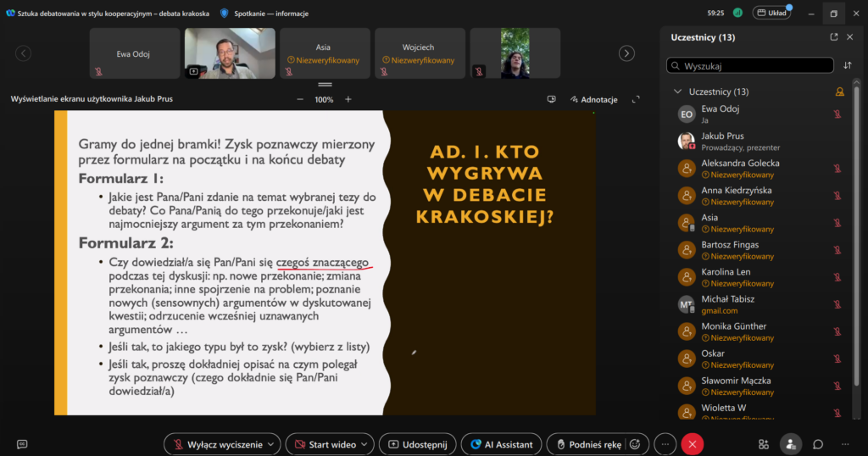Unmute with Wyłącz wyciszenie button
Viewport: 868px width, 456px height.
point(217,444)
